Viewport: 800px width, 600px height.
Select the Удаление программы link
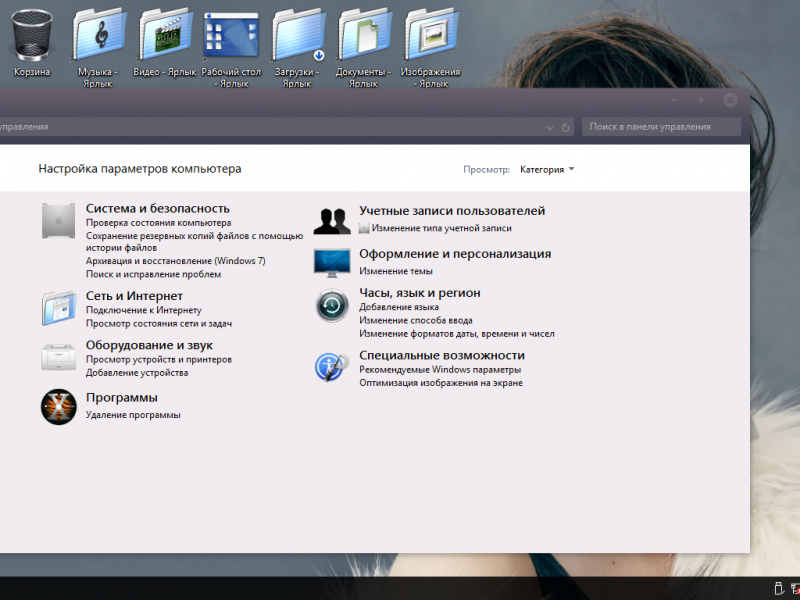[x=133, y=415]
